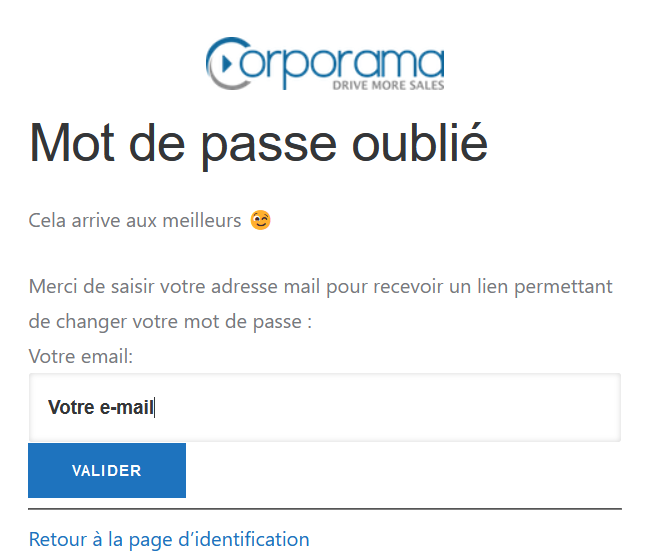The width and height of the screenshot is (651, 560).
Task: Open 'Retour à la page d'identification' link
Action: pos(169,539)
